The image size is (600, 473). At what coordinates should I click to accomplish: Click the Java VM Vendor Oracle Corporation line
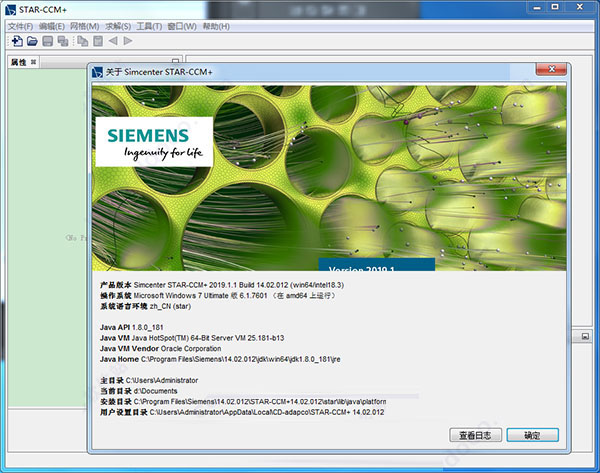(x=160, y=349)
